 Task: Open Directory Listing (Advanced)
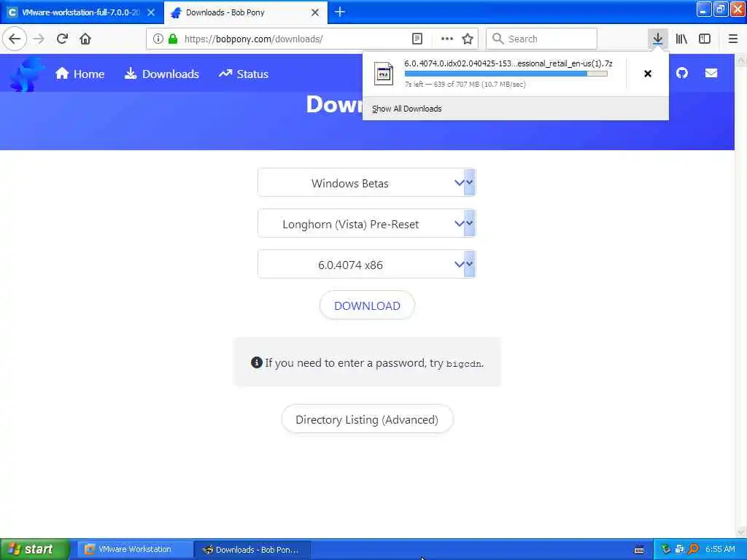pyautogui.click(x=367, y=419)
